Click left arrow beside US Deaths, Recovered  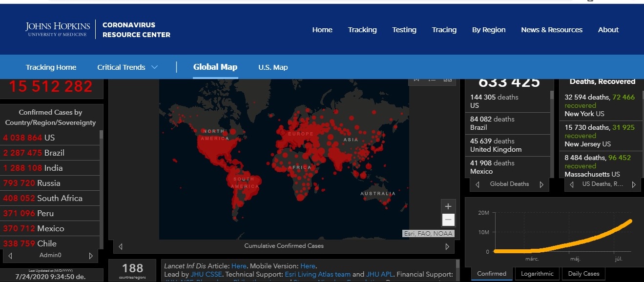[x=572, y=184]
